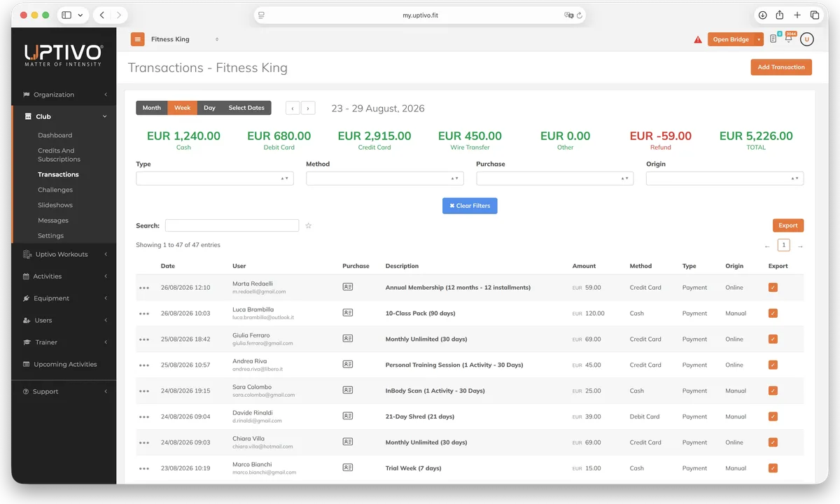The height and width of the screenshot is (504, 840).
Task: Open row actions dots for Luca Brambilla
Action: [144, 314]
